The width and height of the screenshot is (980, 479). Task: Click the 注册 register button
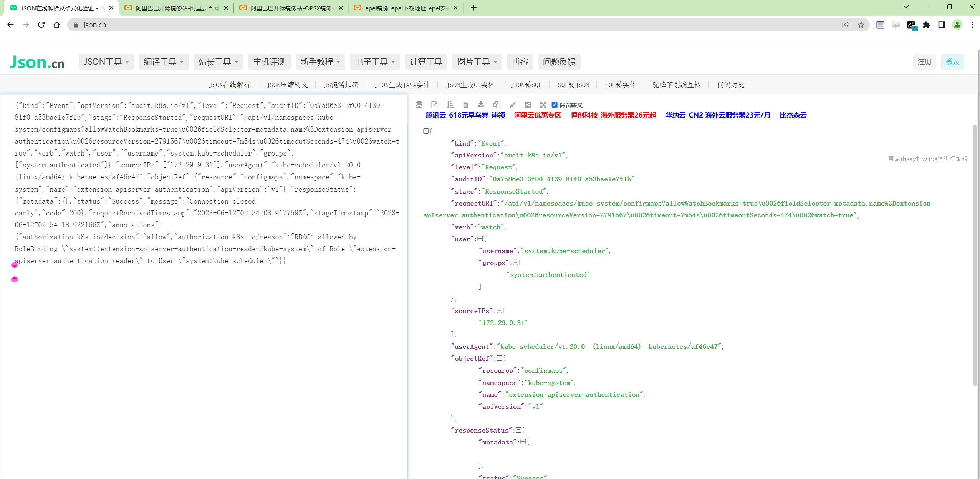click(924, 62)
